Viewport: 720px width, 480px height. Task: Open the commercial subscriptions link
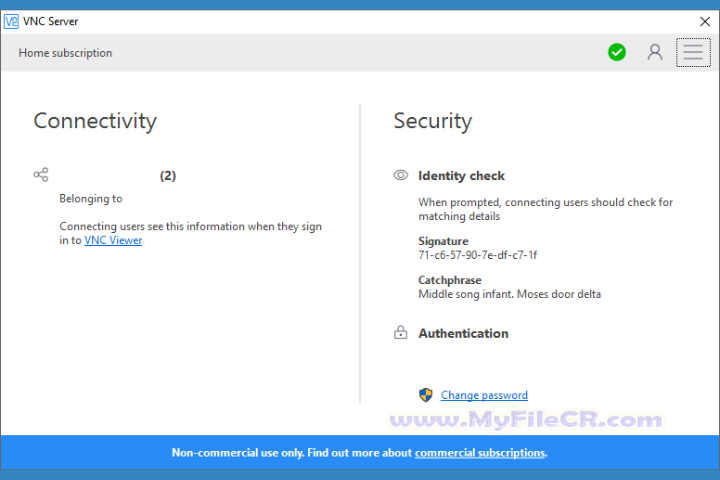[x=480, y=453]
